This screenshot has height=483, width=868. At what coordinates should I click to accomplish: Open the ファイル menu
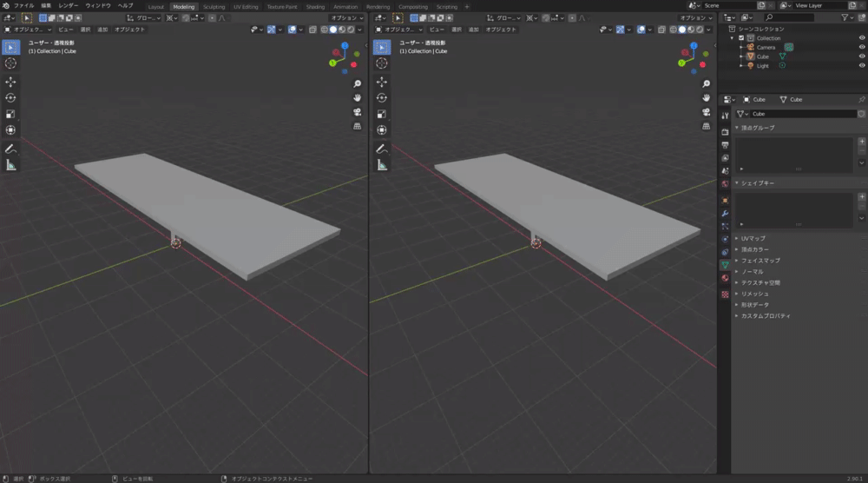(x=23, y=6)
